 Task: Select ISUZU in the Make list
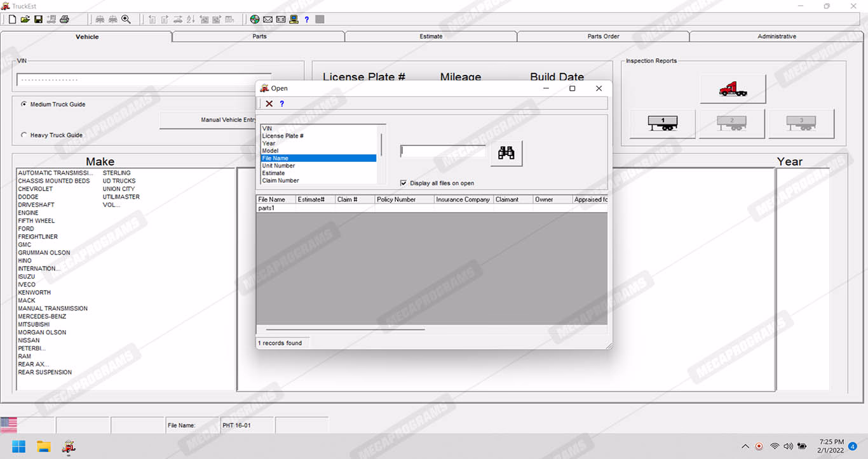pyautogui.click(x=27, y=277)
